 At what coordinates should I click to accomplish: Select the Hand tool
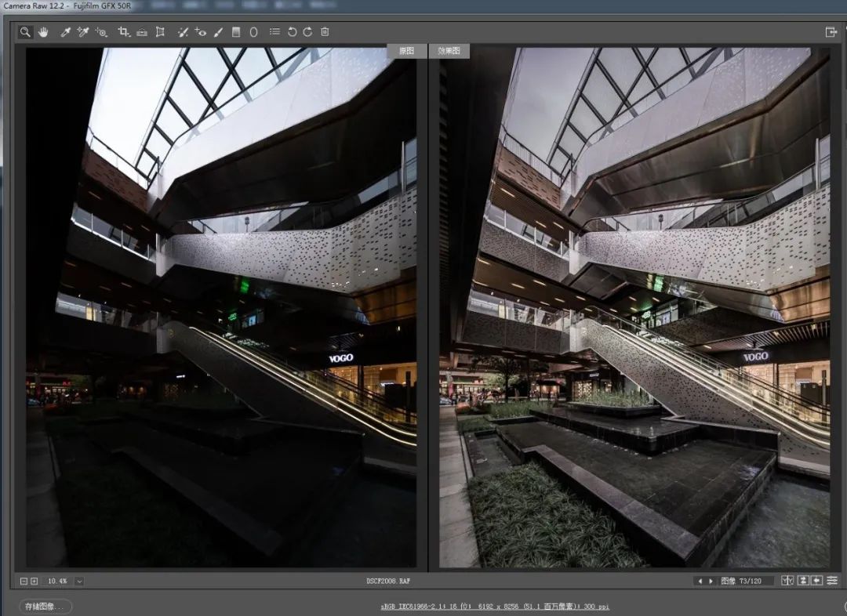pos(43,32)
